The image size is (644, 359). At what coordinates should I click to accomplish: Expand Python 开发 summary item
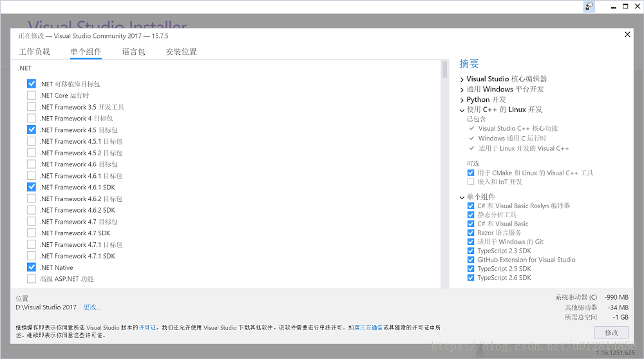(x=462, y=100)
